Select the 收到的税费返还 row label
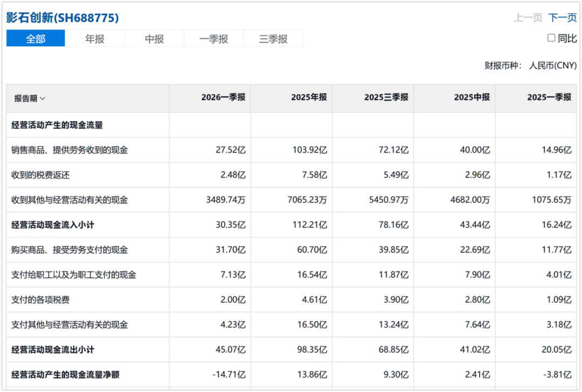582x392 pixels. (40, 175)
